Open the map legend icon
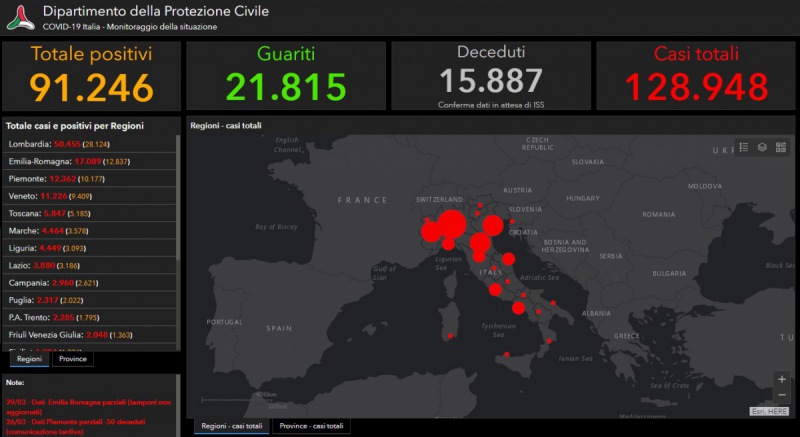The image size is (800, 437). pyautogui.click(x=744, y=147)
